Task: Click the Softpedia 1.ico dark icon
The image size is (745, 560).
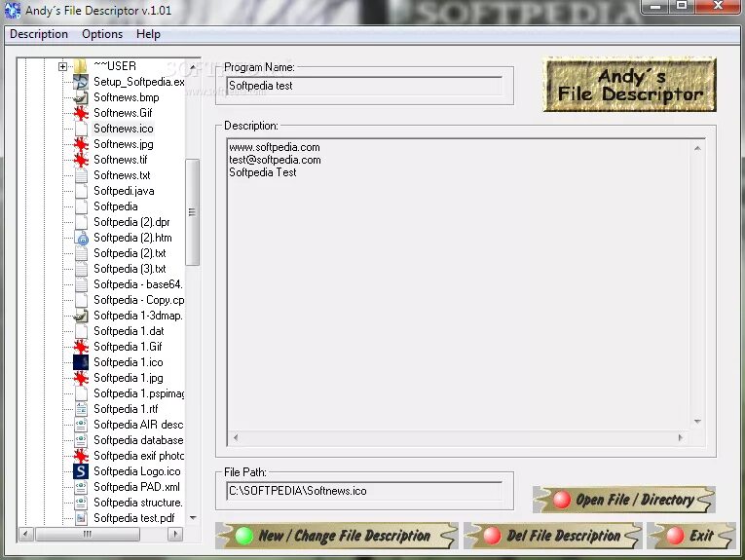Action: [x=81, y=362]
